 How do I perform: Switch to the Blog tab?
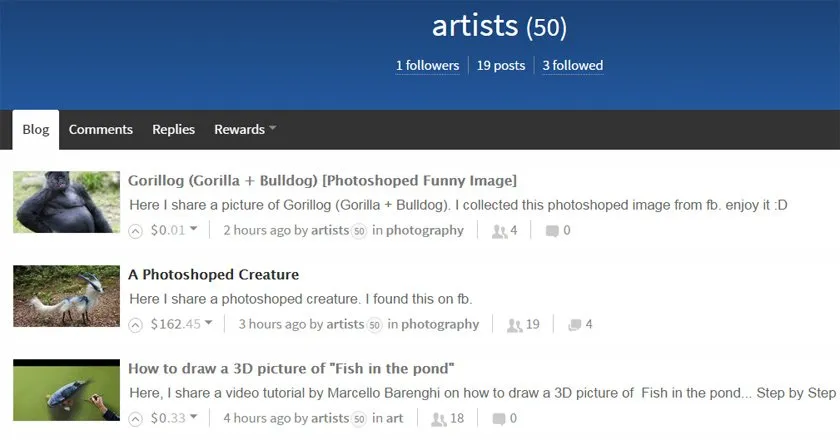[x=36, y=129]
